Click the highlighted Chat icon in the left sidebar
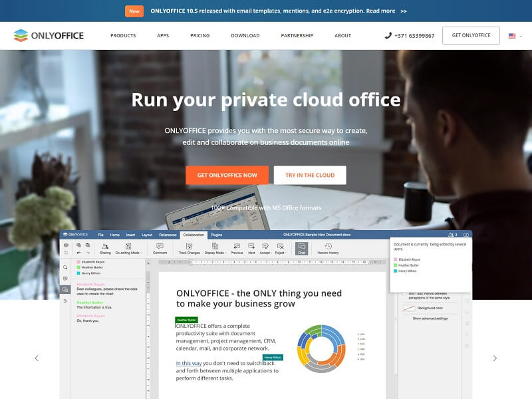This screenshot has width=532, height=399. click(65, 290)
